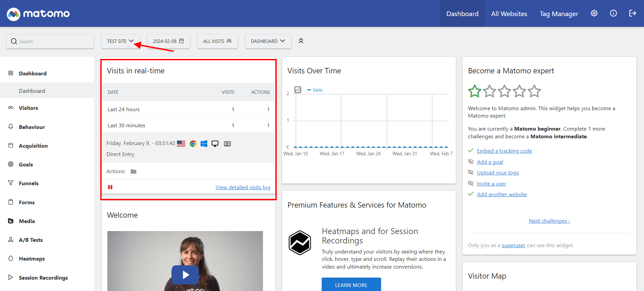644x291 pixels.
Task: Open the administration settings gear icon
Action: pyautogui.click(x=594, y=13)
